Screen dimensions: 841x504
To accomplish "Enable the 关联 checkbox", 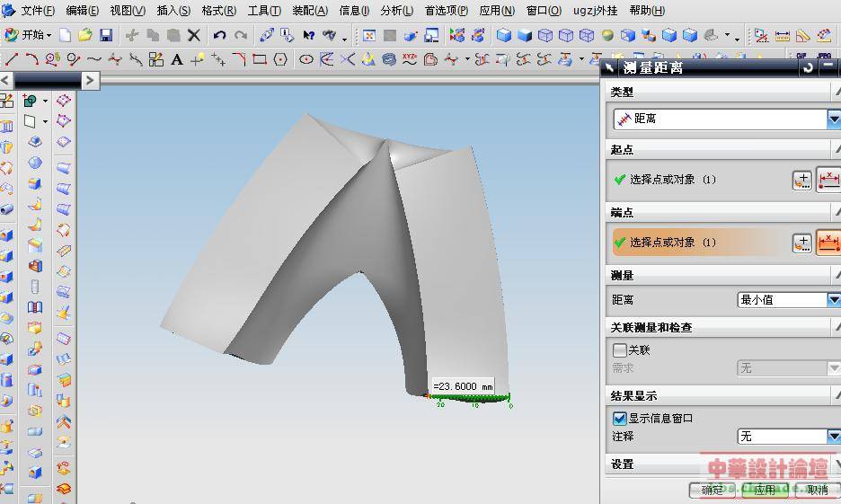I will (620, 350).
